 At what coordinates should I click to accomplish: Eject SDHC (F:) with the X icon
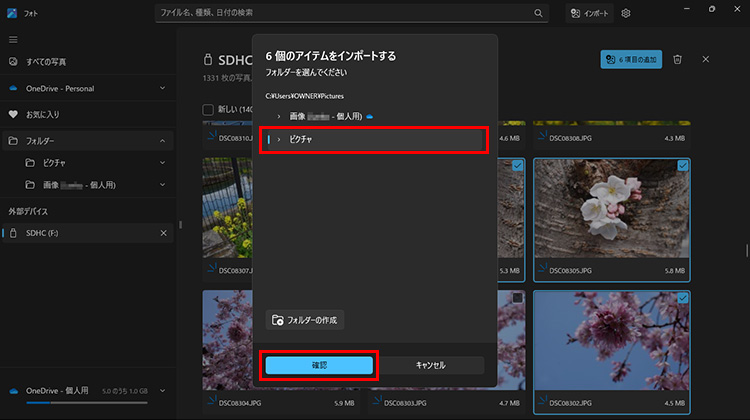164,233
